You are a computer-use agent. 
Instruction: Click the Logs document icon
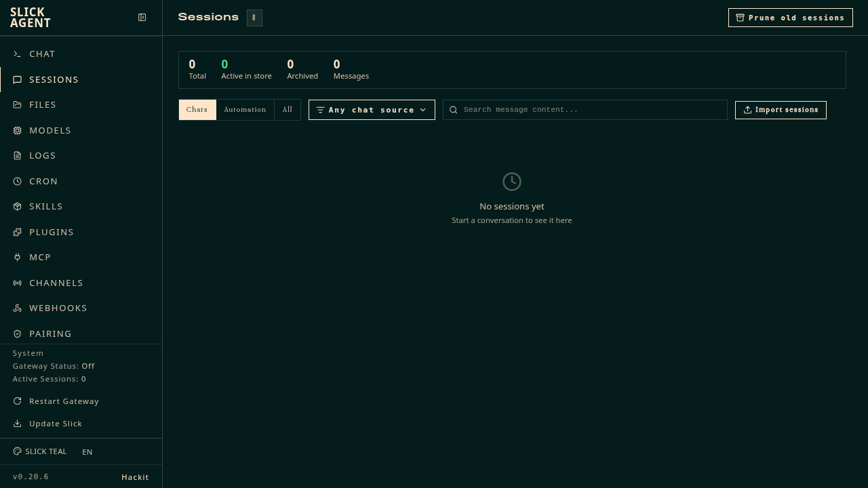click(x=18, y=156)
